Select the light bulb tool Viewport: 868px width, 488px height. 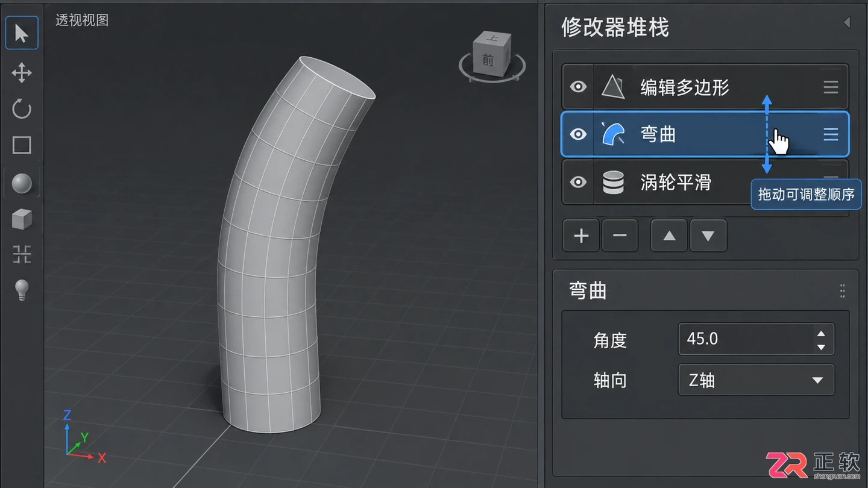22,290
